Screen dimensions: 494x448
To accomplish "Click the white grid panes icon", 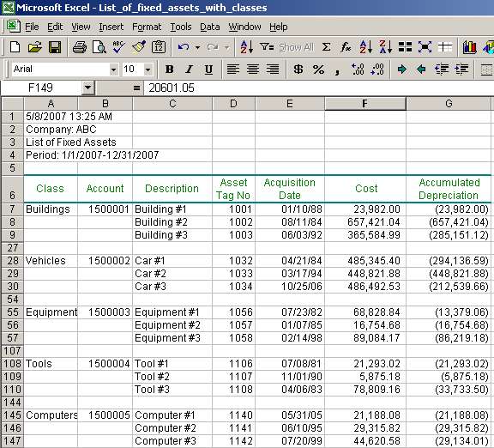I will [444, 47].
